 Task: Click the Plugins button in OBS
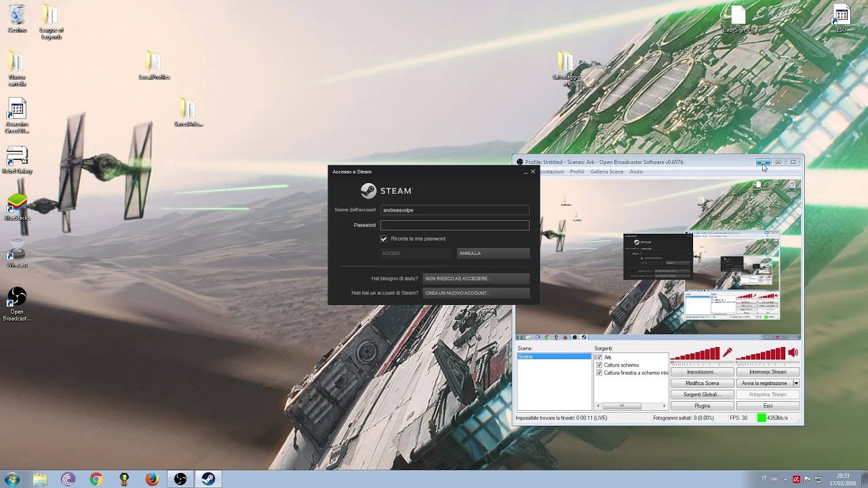click(702, 405)
